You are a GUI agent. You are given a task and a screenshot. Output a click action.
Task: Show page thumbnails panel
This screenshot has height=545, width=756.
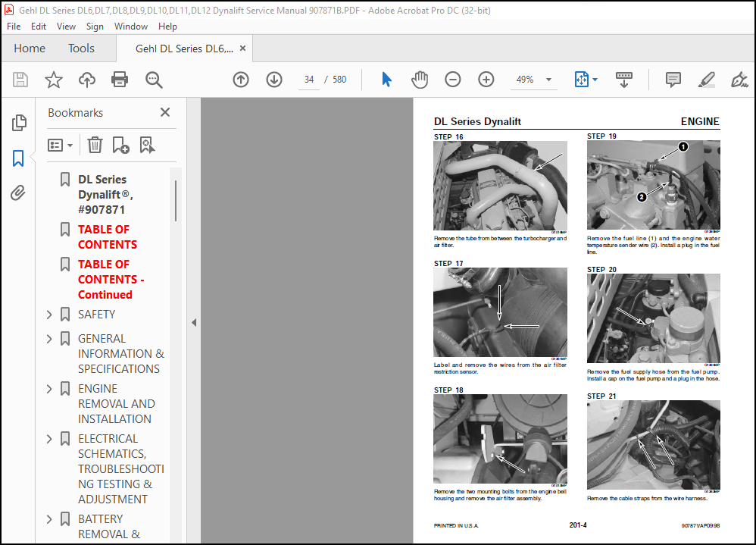pyautogui.click(x=19, y=123)
